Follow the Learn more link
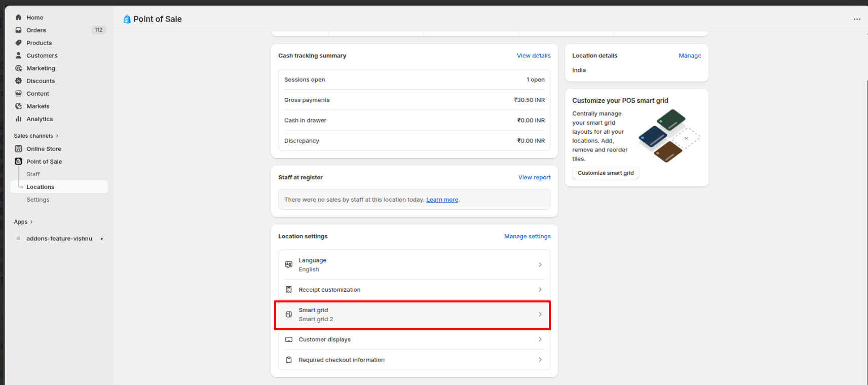The height and width of the screenshot is (385, 868). click(442, 200)
